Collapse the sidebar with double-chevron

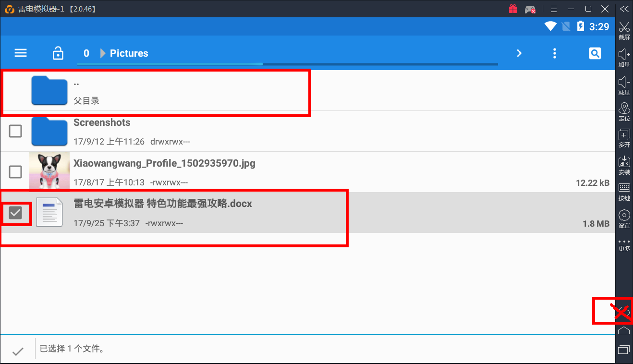[x=624, y=9]
